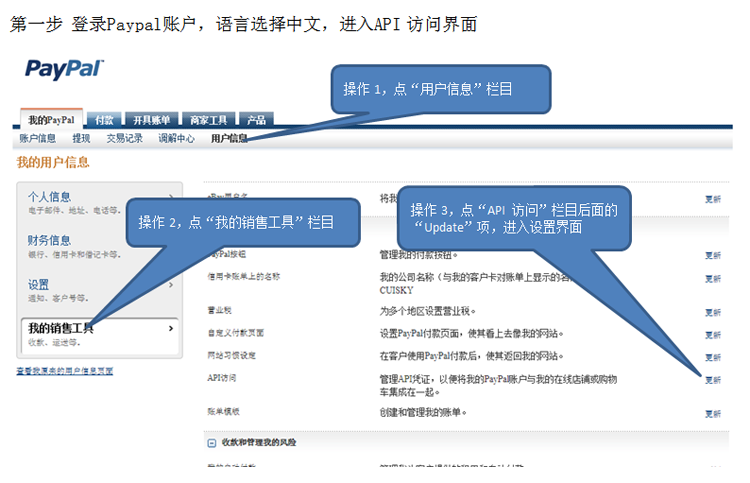
Task: Open the 开具账单 tab
Action: (151, 120)
